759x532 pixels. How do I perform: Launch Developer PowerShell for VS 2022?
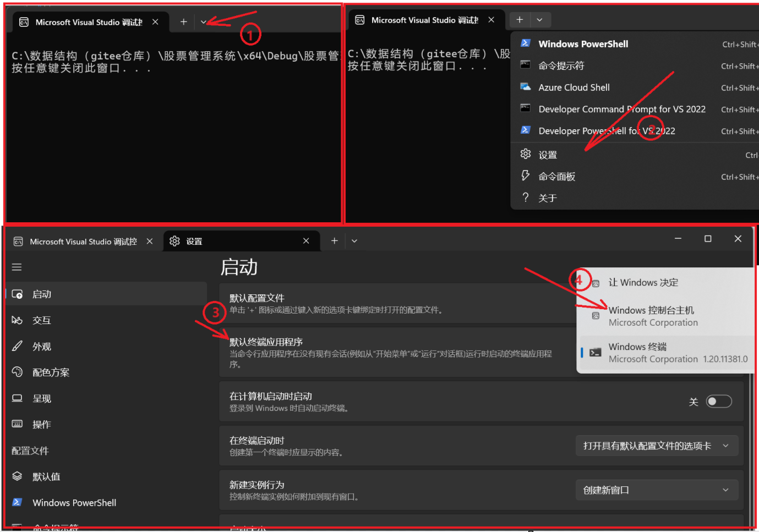[x=635, y=131]
